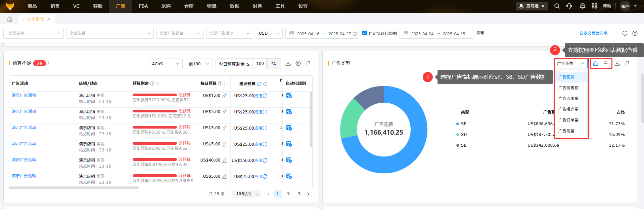
Task: Click the refresh icon next to page layout
Action: (x=625, y=33)
